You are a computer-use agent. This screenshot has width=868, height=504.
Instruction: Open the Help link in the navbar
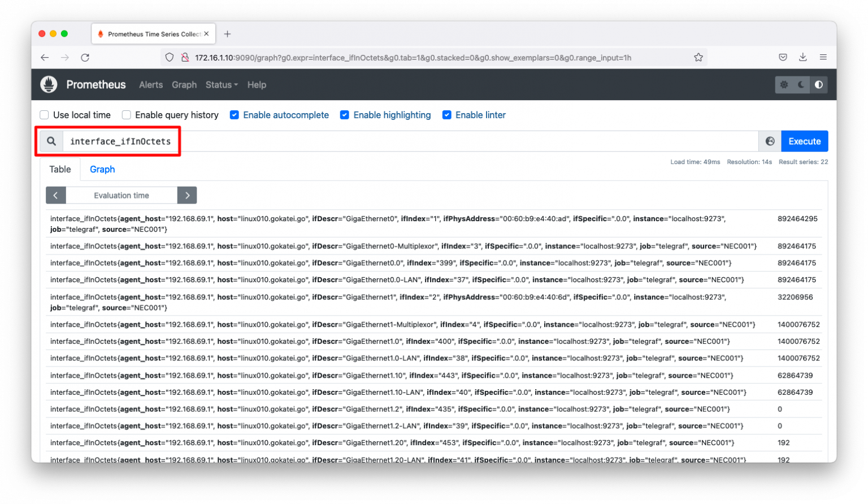tap(257, 84)
